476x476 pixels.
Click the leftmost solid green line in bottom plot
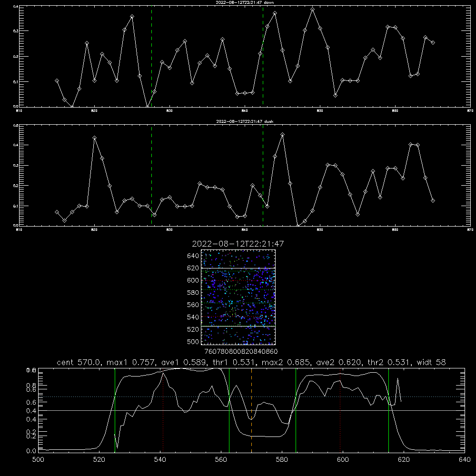pyautogui.click(x=115, y=410)
